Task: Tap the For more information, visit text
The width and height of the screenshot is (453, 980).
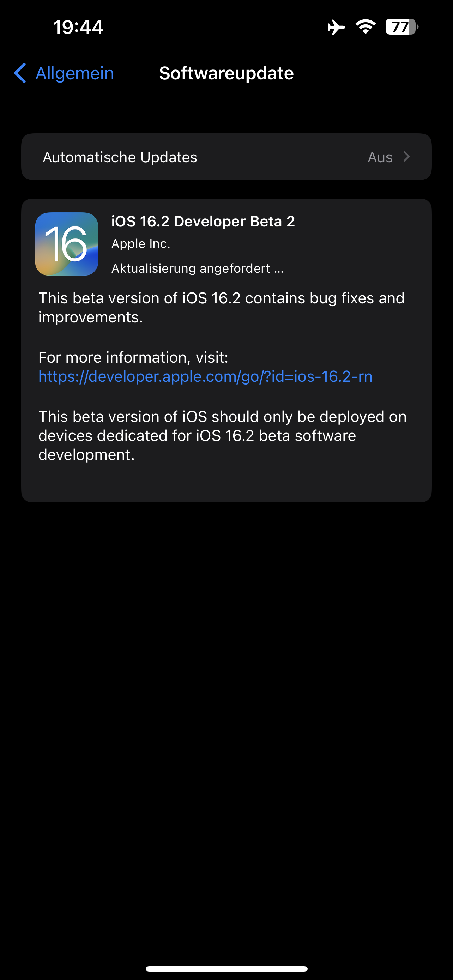Action: pos(133,357)
